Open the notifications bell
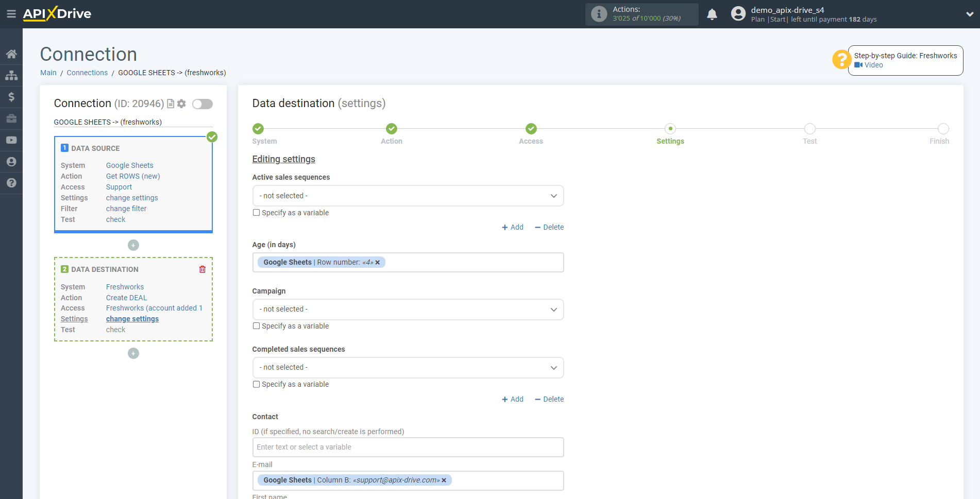The height and width of the screenshot is (499, 980). pyautogui.click(x=712, y=14)
